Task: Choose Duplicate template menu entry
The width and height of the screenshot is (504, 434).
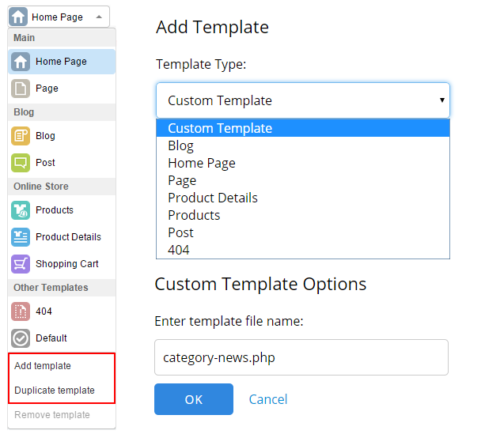Action: coord(55,391)
